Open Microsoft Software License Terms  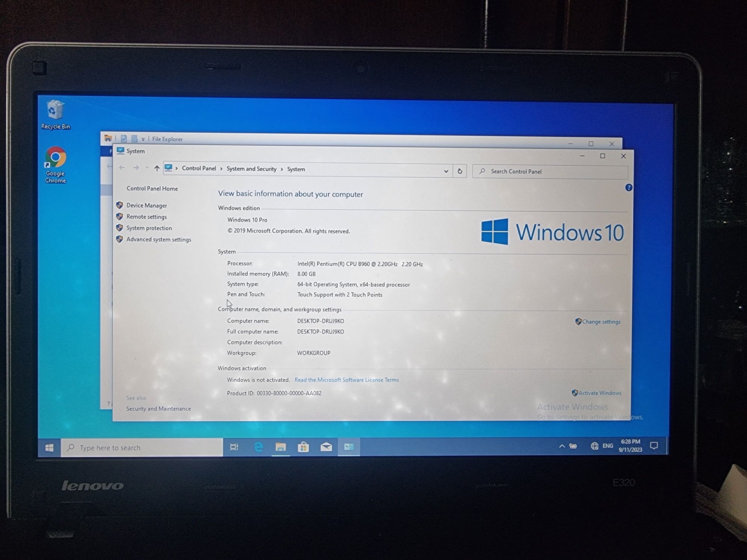(347, 379)
